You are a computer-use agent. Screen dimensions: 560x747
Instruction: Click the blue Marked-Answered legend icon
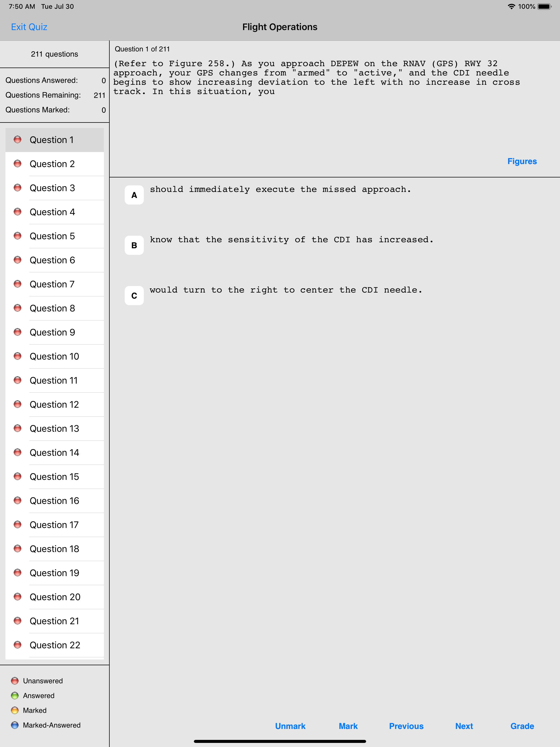[14, 725]
